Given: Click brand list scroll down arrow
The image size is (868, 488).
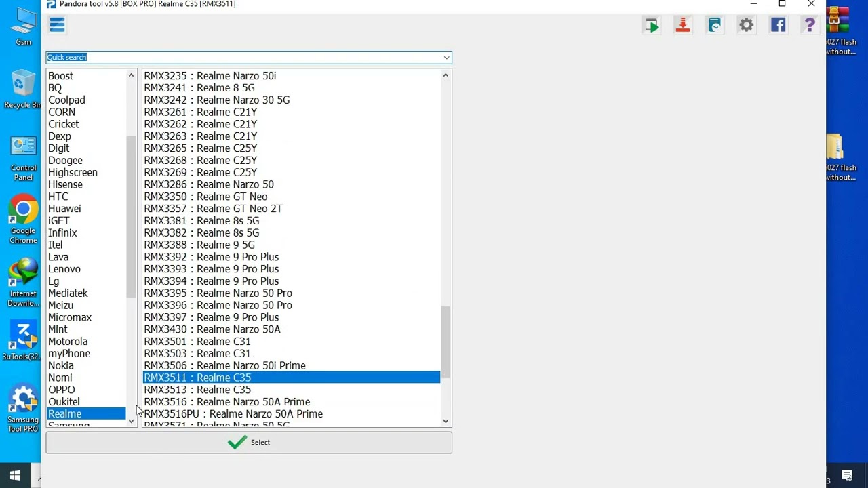Looking at the screenshot, I should (131, 421).
